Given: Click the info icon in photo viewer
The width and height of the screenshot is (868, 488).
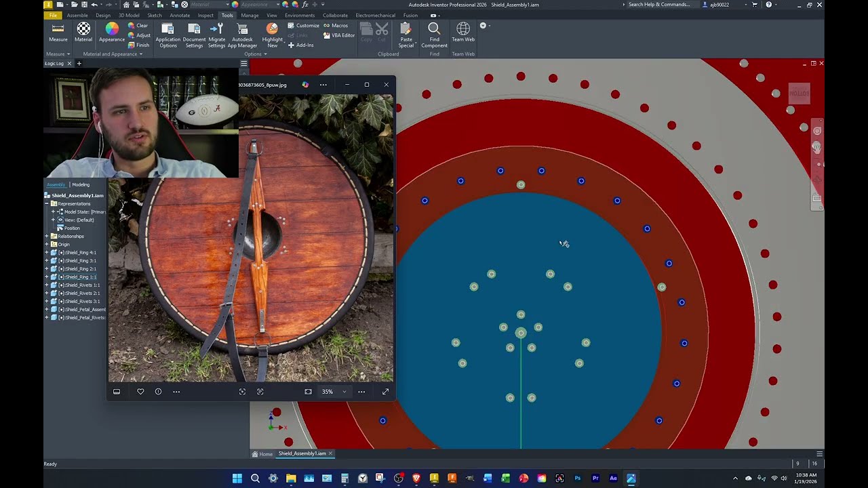Looking at the screenshot, I should click(x=158, y=391).
